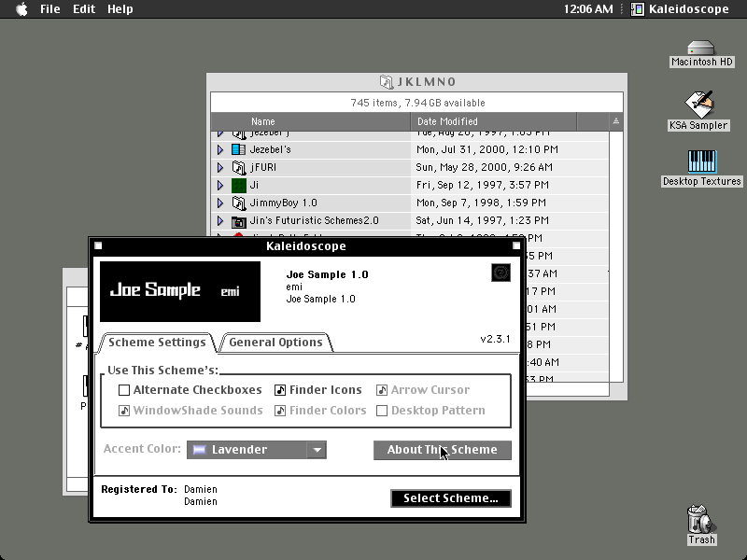Click the About This Scheme button
Screen dimensions: 747x560
pos(443,450)
